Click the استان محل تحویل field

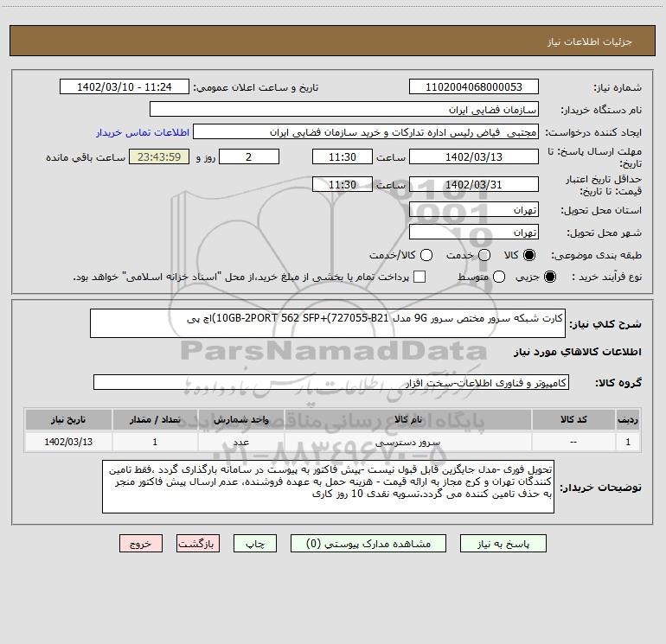[x=474, y=210]
